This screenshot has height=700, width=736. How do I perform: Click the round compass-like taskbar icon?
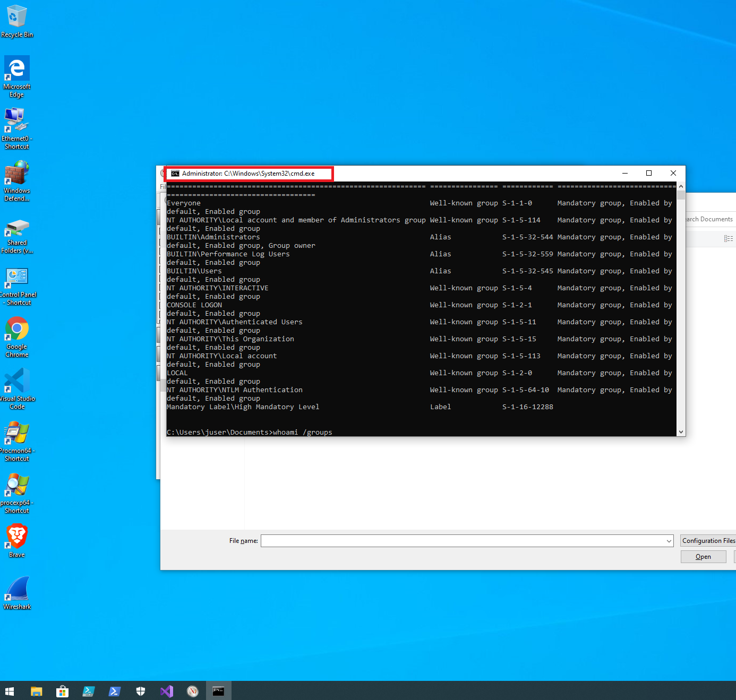click(192, 691)
